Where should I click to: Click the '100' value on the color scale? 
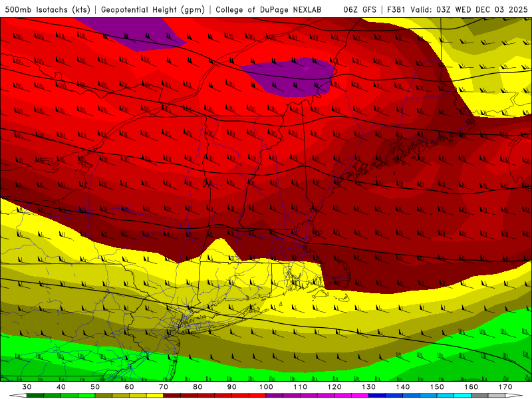pos(266,387)
